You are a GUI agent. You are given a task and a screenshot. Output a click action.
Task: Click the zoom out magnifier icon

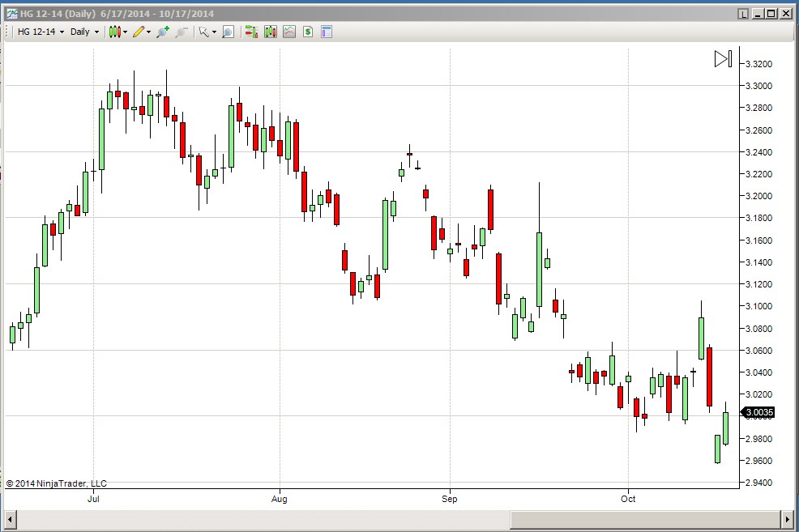[182, 32]
